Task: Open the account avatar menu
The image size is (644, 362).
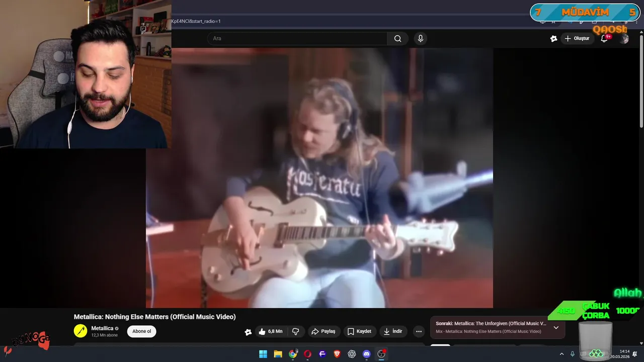Action: 624,39
